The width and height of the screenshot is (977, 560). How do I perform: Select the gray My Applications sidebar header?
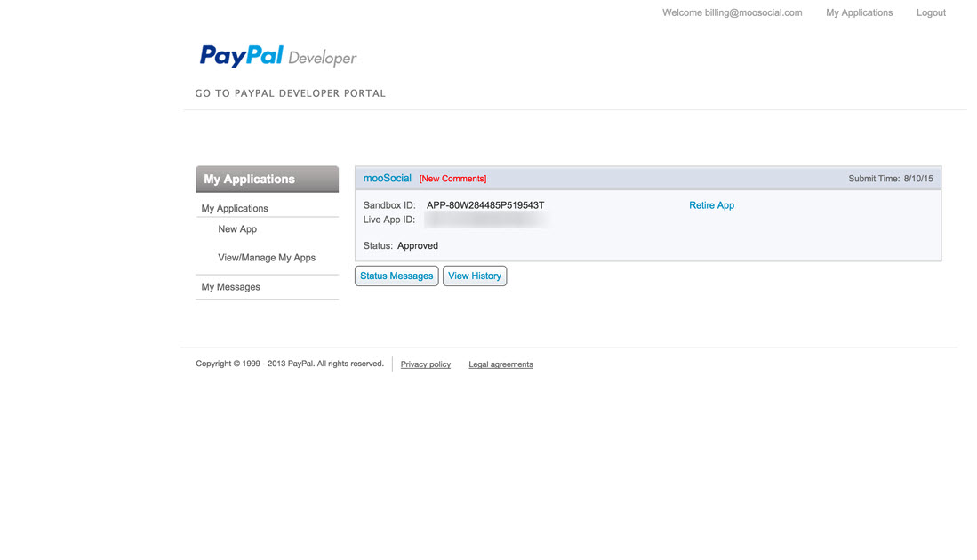point(267,179)
